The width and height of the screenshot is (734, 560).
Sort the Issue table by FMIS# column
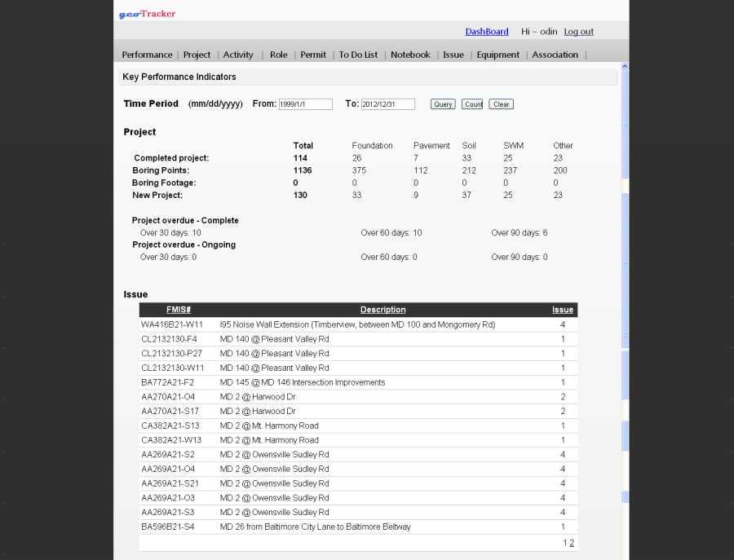point(179,310)
